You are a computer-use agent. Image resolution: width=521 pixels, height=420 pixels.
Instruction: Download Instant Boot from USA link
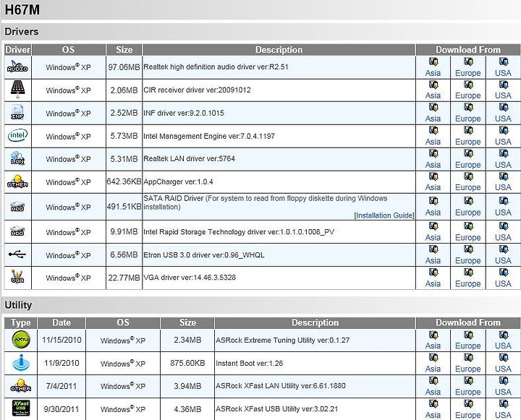(x=503, y=369)
